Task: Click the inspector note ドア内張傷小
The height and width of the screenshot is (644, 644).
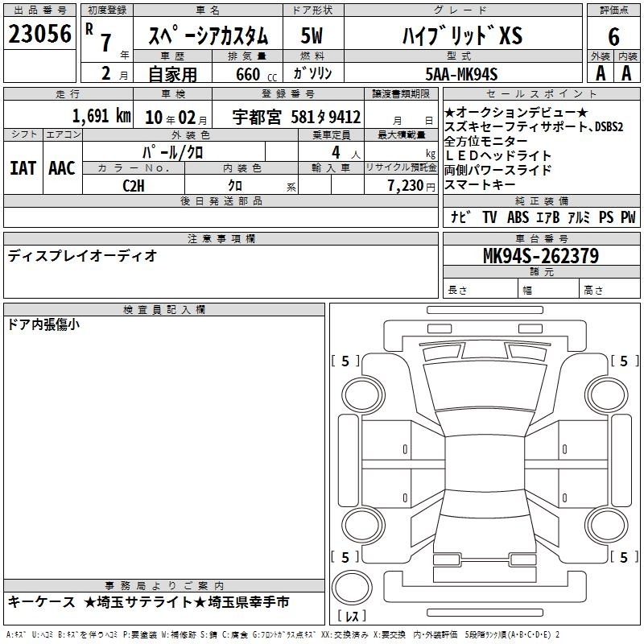Action: pyautogui.click(x=43, y=324)
